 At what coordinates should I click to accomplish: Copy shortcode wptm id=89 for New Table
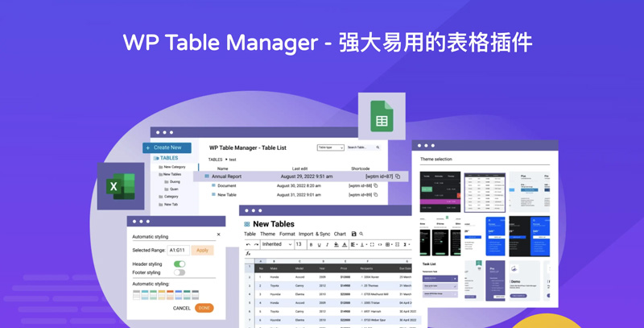375,195
